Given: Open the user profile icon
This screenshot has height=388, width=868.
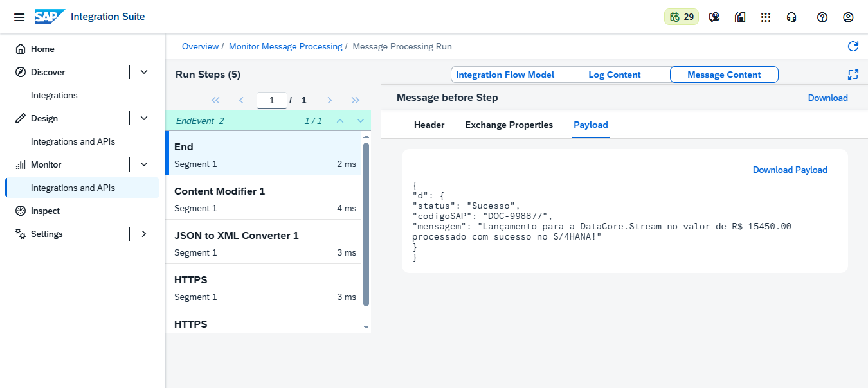Looking at the screenshot, I should pyautogui.click(x=848, y=17).
